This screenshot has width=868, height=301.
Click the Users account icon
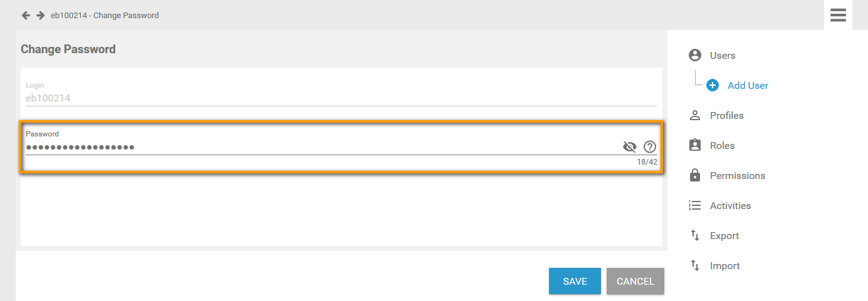pos(694,55)
